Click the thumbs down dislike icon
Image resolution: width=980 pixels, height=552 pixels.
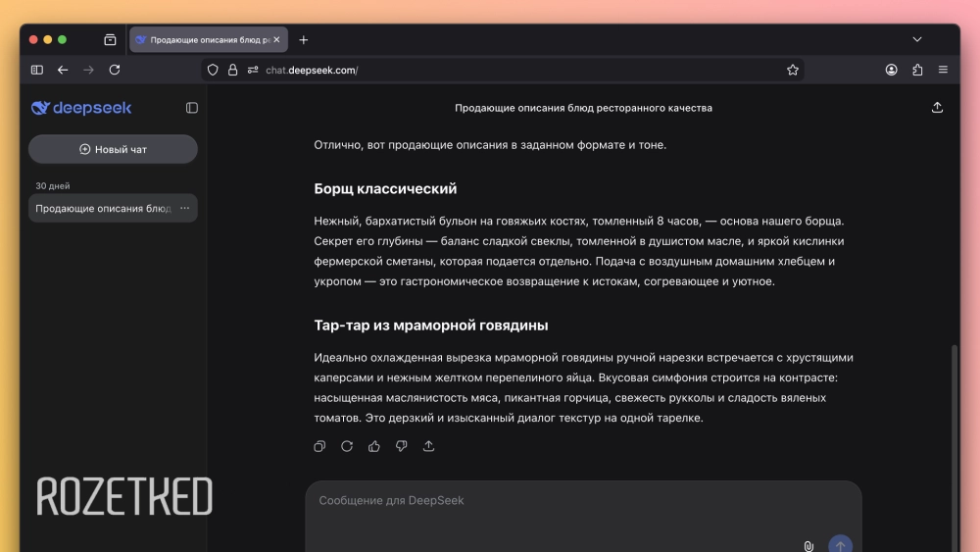point(402,446)
